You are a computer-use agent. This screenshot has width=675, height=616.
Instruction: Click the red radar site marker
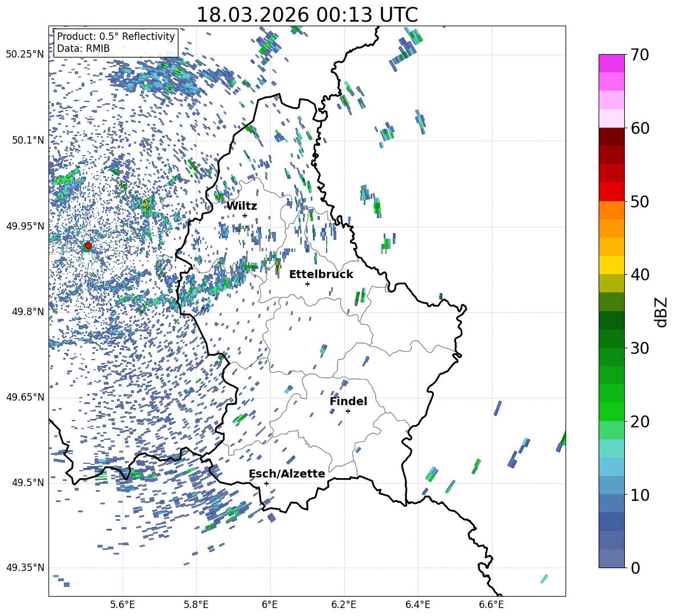[x=88, y=246]
